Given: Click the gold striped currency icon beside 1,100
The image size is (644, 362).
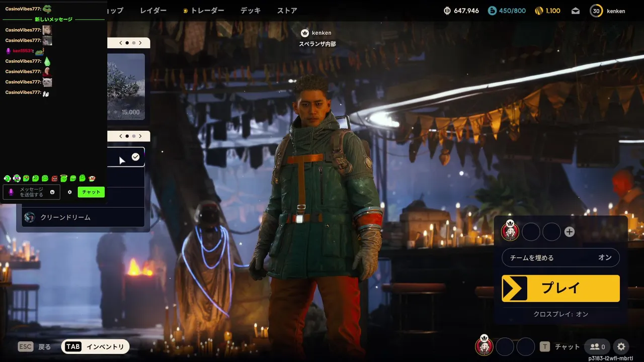Looking at the screenshot, I should [x=539, y=11].
